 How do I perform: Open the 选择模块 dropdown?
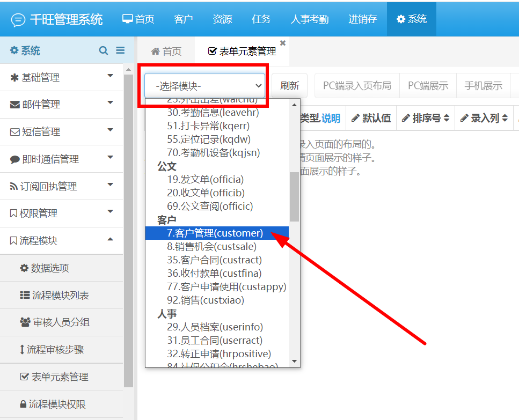[205, 86]
